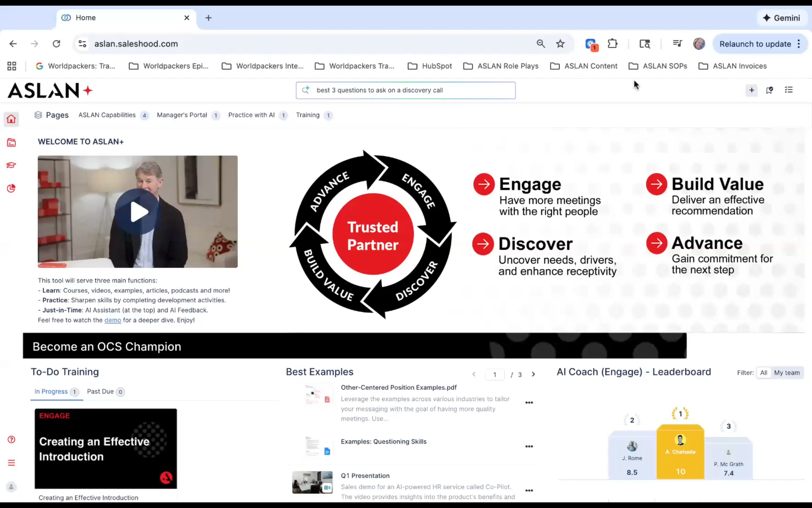This screenshot has height=508, width=812.
Task: Click the browser zoom magnifier icon
Action: [x=540, y=44]
